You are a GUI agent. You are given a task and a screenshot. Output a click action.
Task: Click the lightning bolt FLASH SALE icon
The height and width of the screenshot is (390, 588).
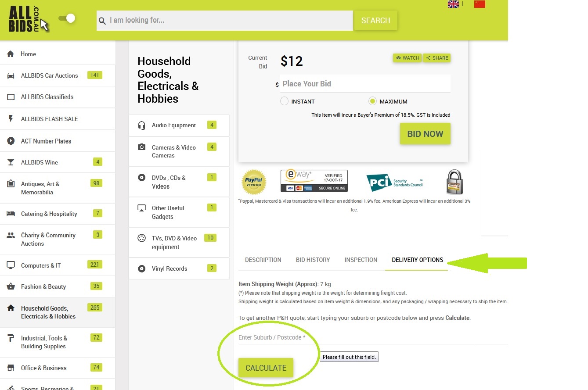pyautogui.click(x=11, y=119)
